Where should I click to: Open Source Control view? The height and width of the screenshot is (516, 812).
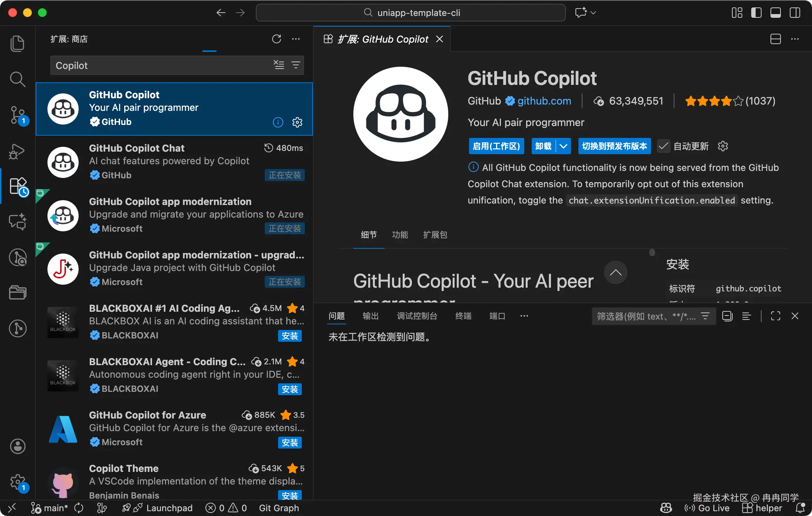click(17, 115)
